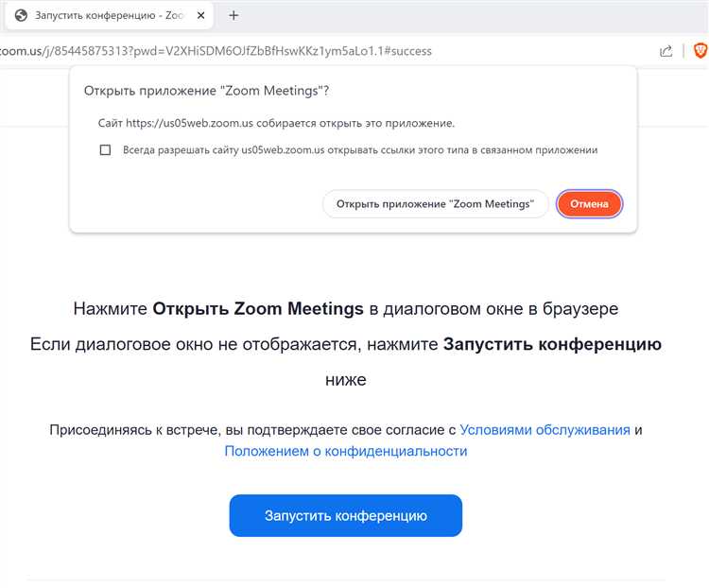Click the blue "Запустить конференцию" button
The image size is (709, 588).
(345, 516)
